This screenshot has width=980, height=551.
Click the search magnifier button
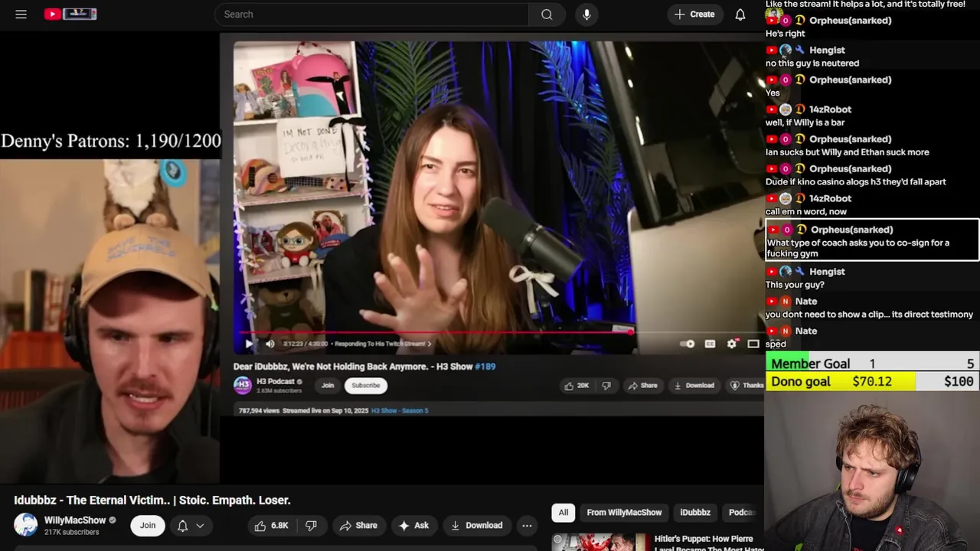tap(547, 15)
